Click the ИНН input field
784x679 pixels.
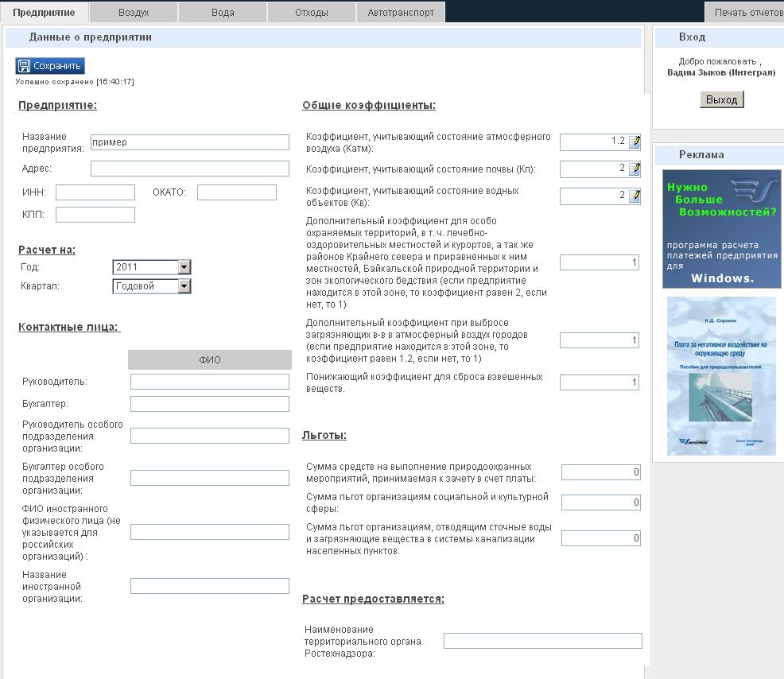pos(95,192)
